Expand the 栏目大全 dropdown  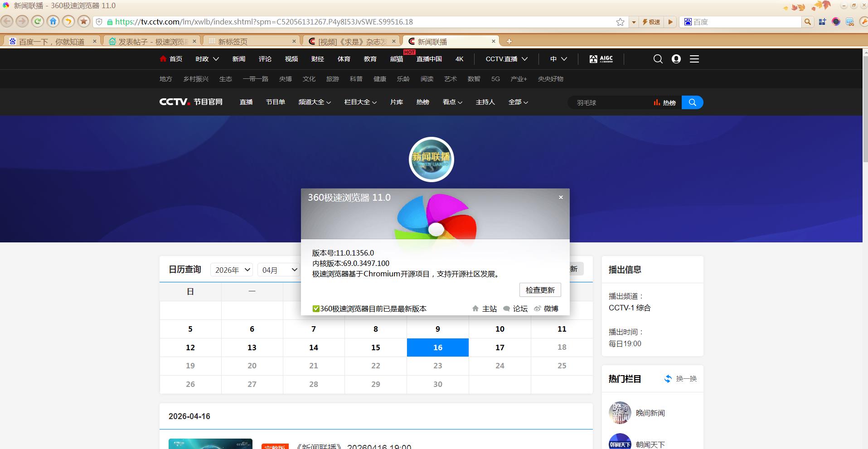point(360,102)
